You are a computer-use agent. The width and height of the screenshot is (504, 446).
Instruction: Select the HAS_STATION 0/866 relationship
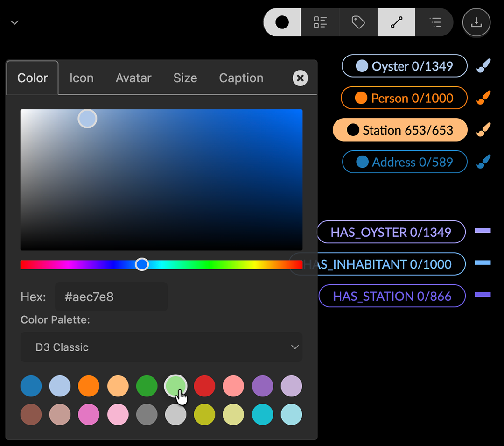[392, 296]
